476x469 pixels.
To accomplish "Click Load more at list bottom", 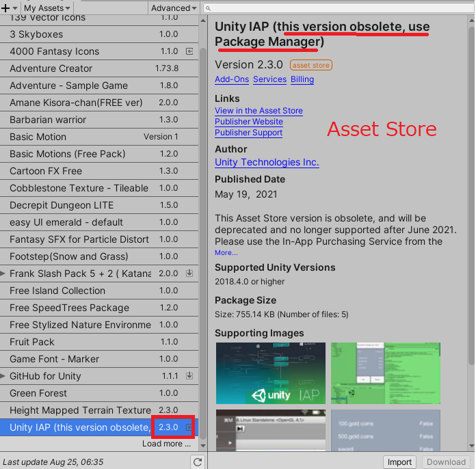I will point(166,444).
